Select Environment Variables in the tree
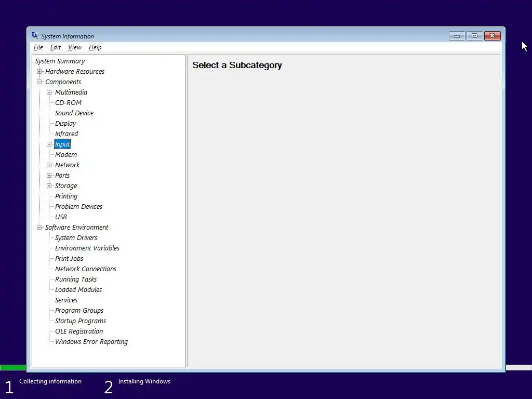The image size is (532, 399). (x=87, y=248)
